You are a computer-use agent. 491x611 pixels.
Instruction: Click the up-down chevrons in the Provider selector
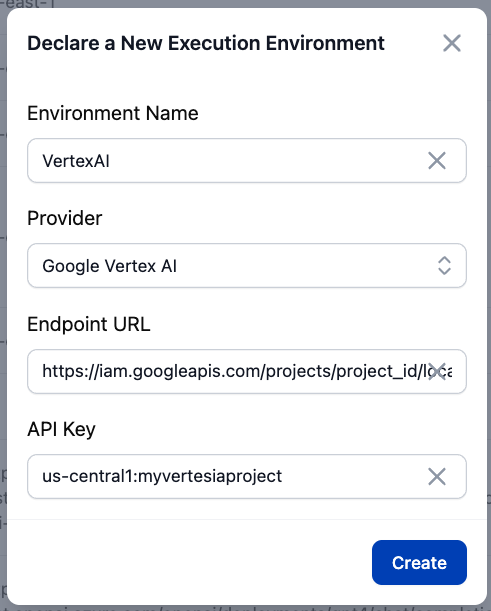pos(444,266)
